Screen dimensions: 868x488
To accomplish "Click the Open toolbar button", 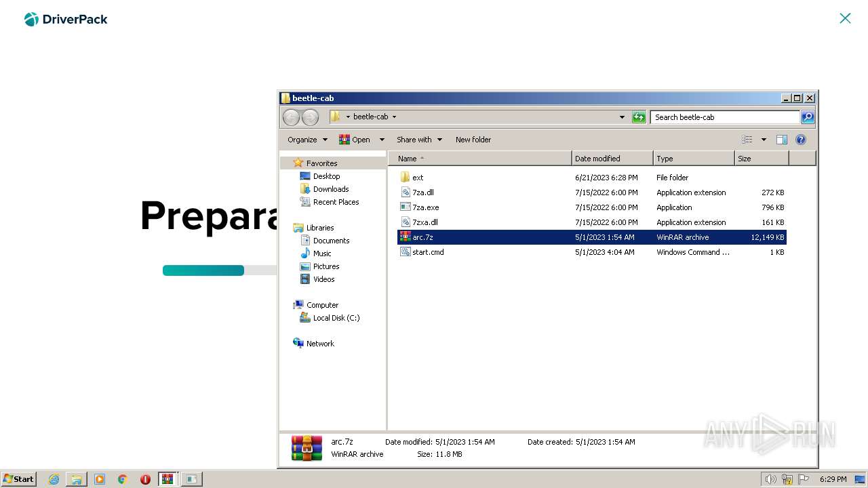I will pyautogui.click(x=355, y=140).
